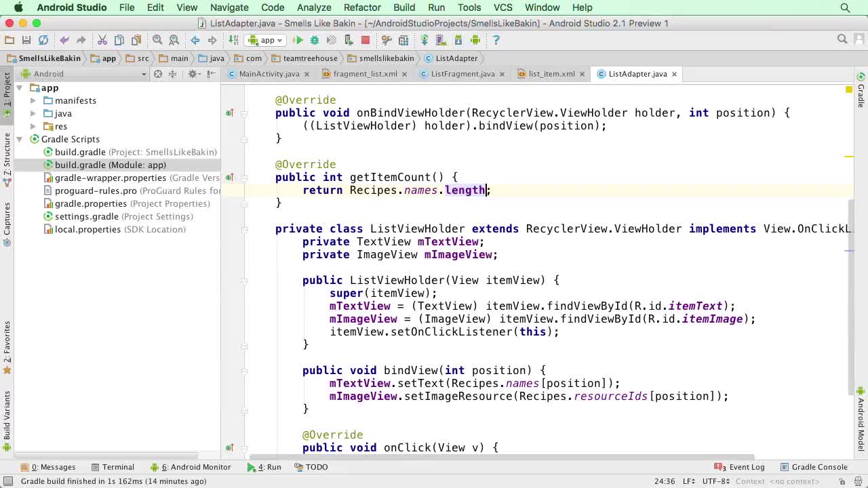Click the Attach debugger to process icon
Viewport: 868px width, 488px height.
pos(349,40)
